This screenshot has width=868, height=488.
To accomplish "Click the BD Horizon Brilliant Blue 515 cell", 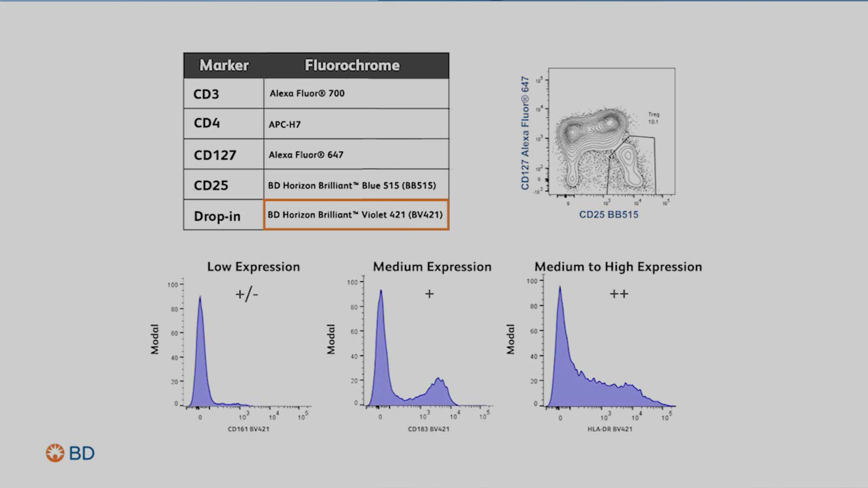I will pos(356,186).
